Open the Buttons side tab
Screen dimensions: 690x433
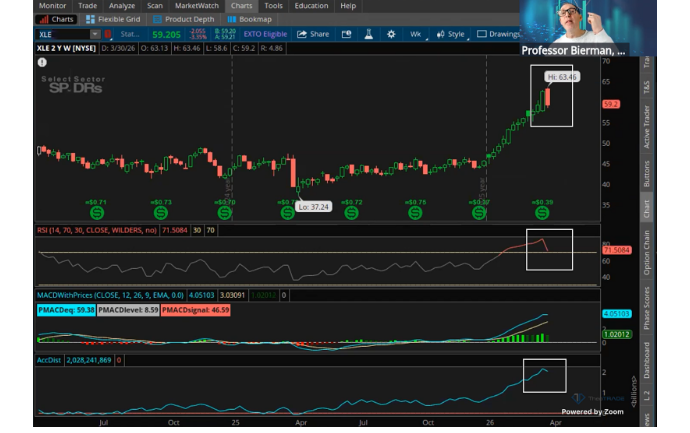[x=646, y=173]
